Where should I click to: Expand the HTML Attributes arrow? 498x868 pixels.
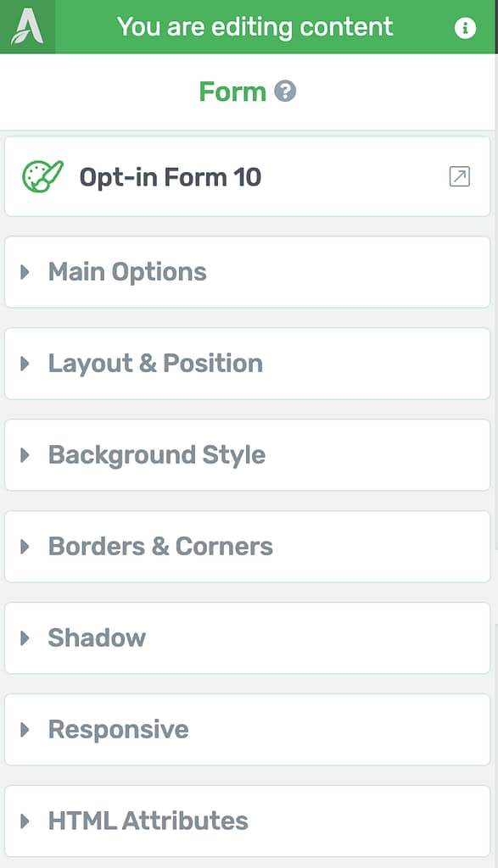tap(25, 821)
